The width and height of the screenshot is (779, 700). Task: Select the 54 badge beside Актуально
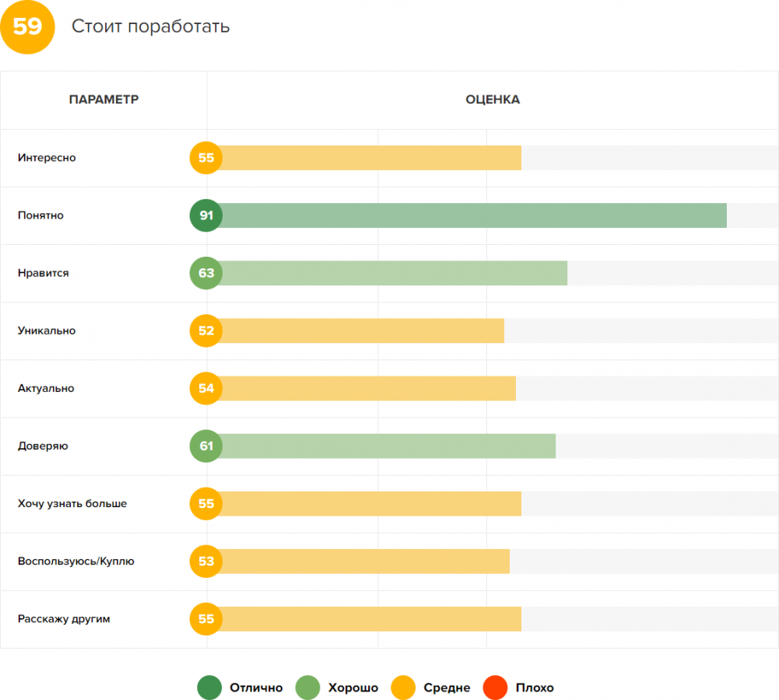tap(206, 388)
